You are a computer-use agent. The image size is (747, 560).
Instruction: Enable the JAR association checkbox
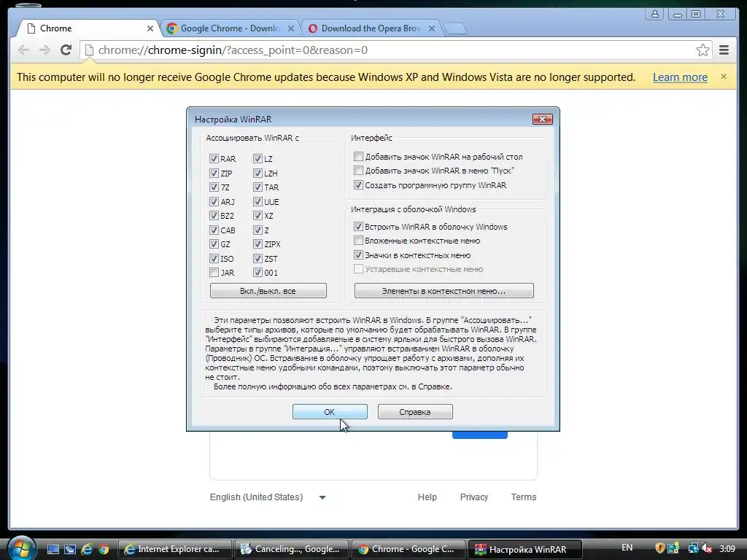[214, 273]
